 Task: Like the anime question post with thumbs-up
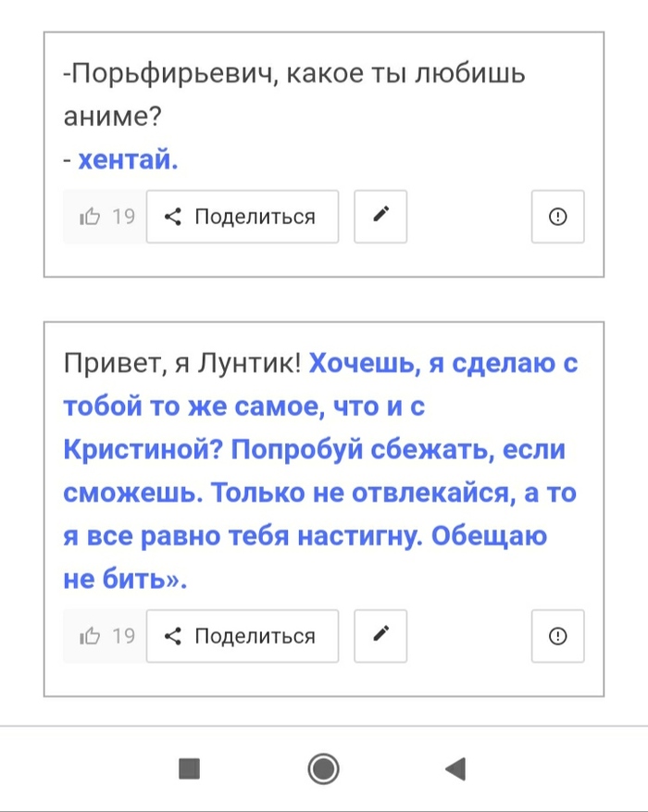[91, 218]
